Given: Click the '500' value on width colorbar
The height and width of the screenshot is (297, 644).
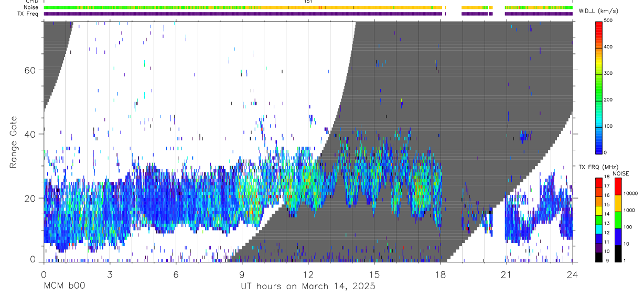Looking at the screenshot, I should 609,20.
